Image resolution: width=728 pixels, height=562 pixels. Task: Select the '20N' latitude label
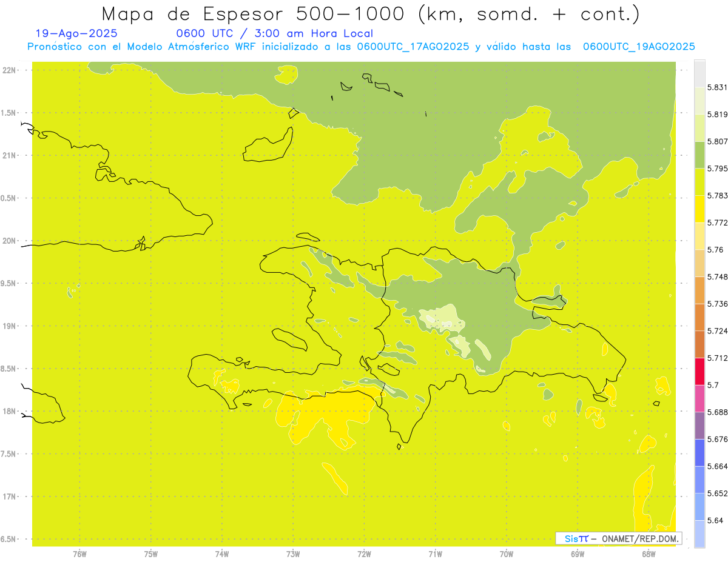tap(10, 241)
